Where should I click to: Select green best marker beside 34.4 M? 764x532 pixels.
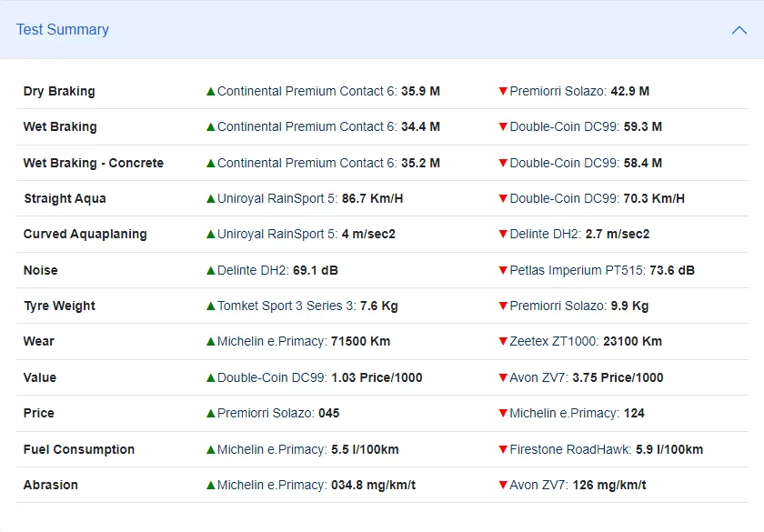[211, 126]
